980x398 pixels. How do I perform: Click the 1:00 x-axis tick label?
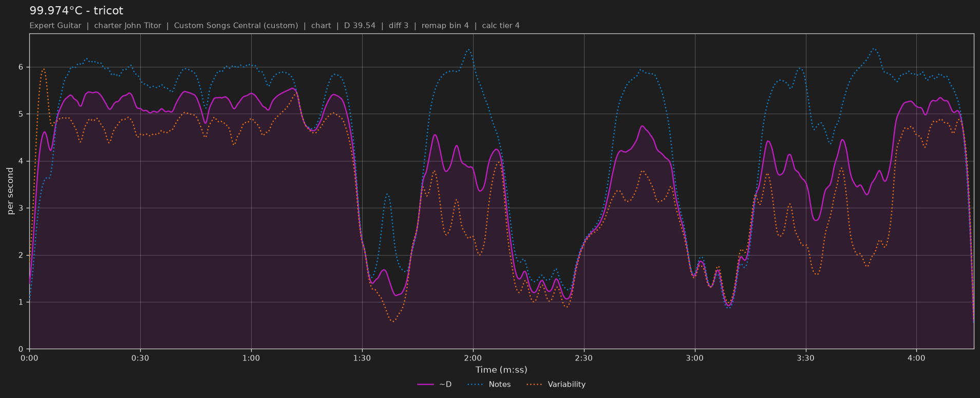tap(251, 358)
